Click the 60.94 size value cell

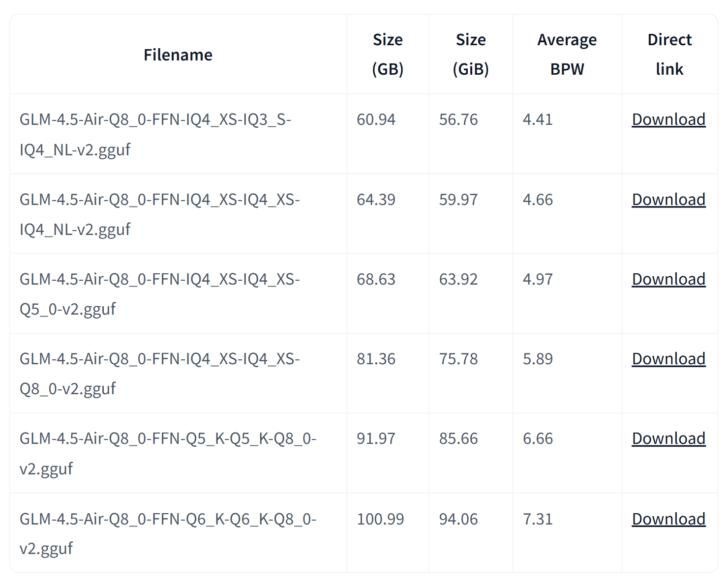(376, 119)
